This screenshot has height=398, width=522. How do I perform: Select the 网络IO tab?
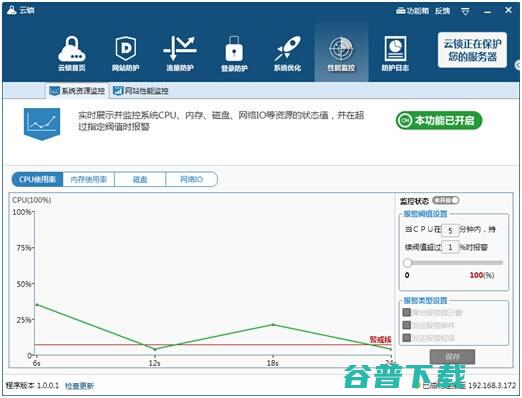(x=191, y=179)
